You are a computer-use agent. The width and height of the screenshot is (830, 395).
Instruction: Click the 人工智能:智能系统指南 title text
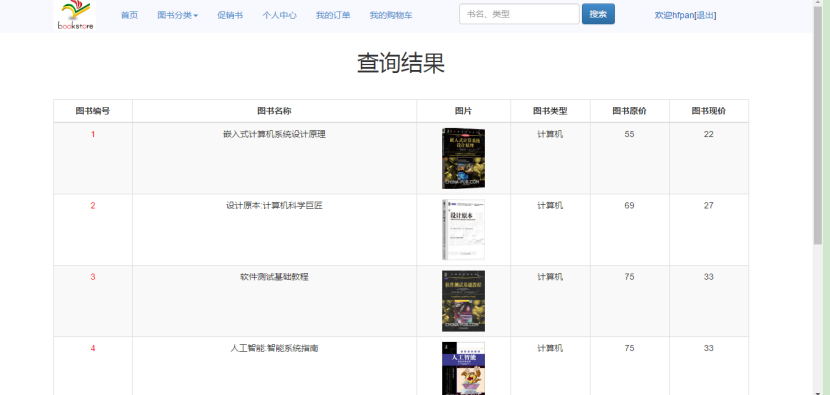tap(274, 348)
